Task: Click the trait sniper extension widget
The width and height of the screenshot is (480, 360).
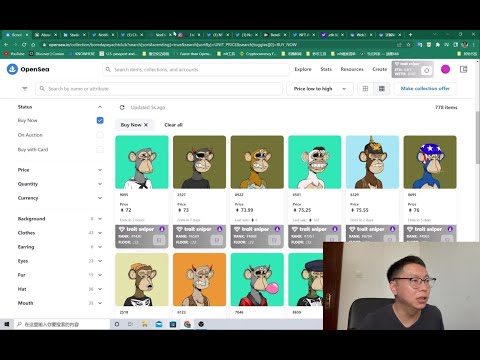Action: 413,69
